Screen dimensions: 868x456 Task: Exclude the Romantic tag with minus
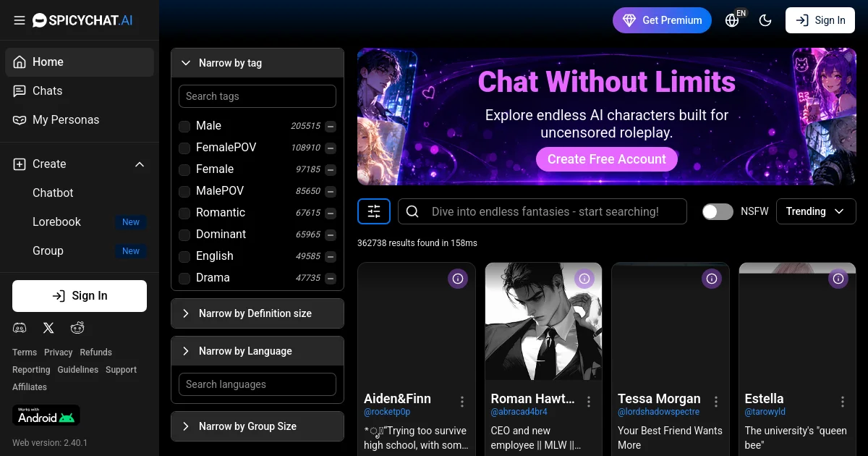pyautogui.click(x=331, y=214)
